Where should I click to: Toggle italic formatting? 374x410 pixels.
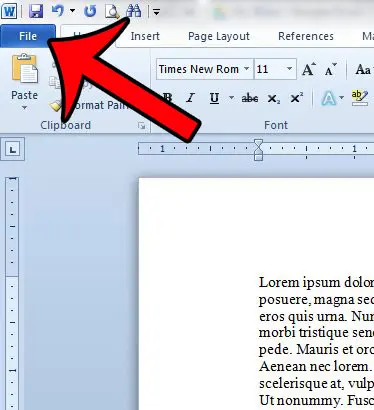pos(191,98)
